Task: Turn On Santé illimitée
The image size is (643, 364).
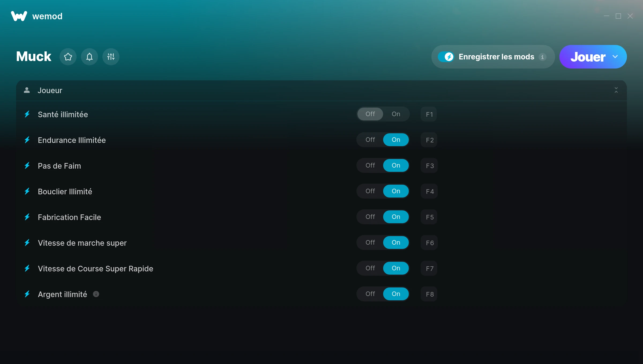Action: tap(396, 114)
